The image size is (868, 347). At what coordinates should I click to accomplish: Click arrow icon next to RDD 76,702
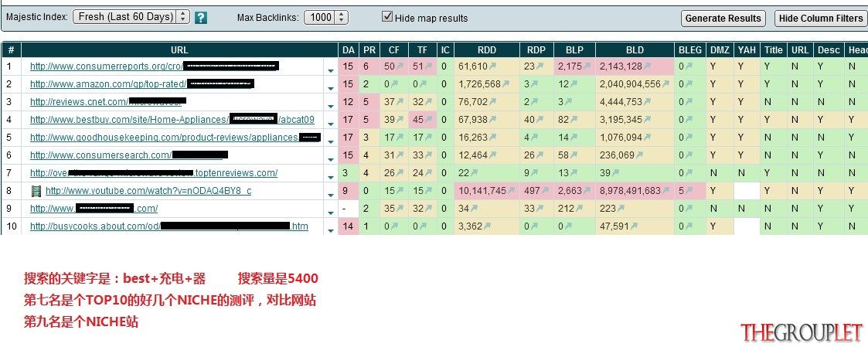(x=492, y=102)
